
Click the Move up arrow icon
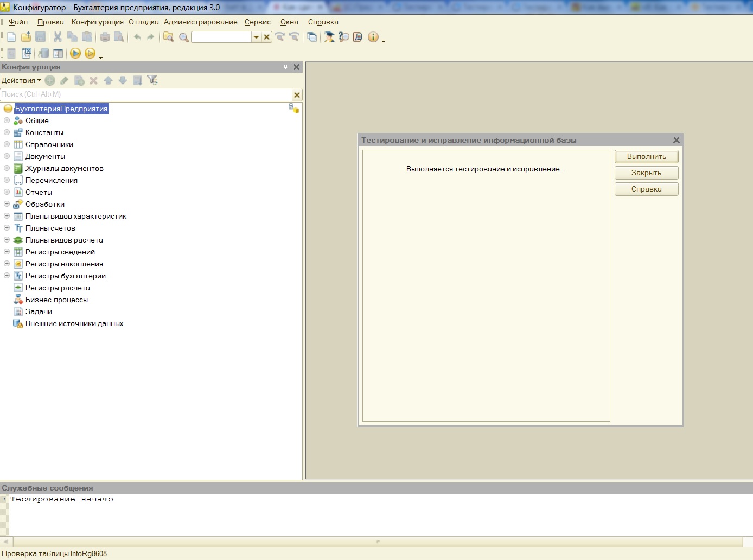(x=108, y=80)
